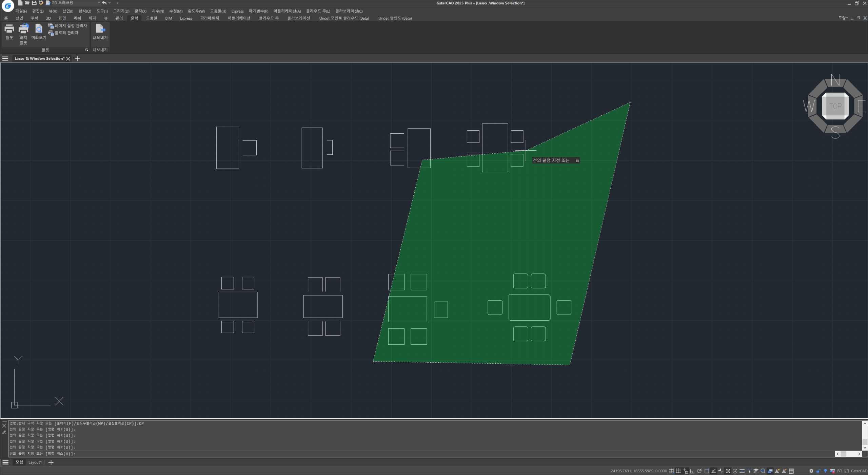Select the Lasso & Window Selection drawing tab
The image size is (868, 475).
[x=39, y=59]
